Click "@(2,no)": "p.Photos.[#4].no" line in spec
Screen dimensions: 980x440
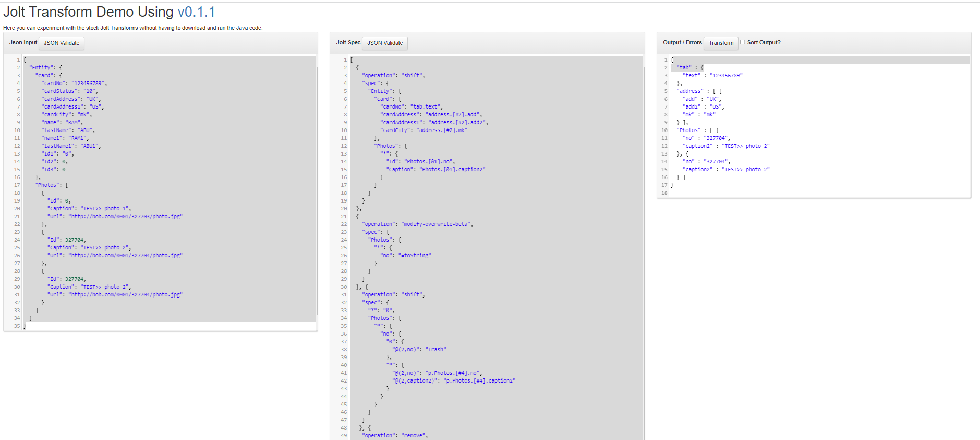tap(437, 373)
